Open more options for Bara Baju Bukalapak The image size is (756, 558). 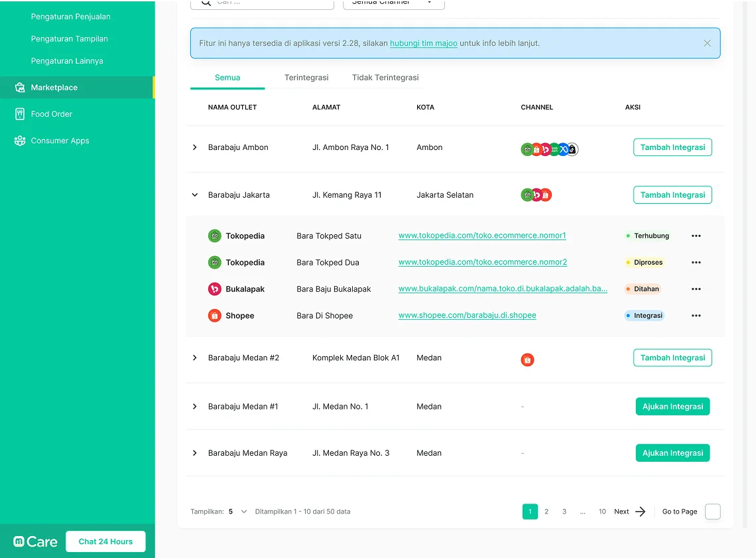click(x=696, y=289)
